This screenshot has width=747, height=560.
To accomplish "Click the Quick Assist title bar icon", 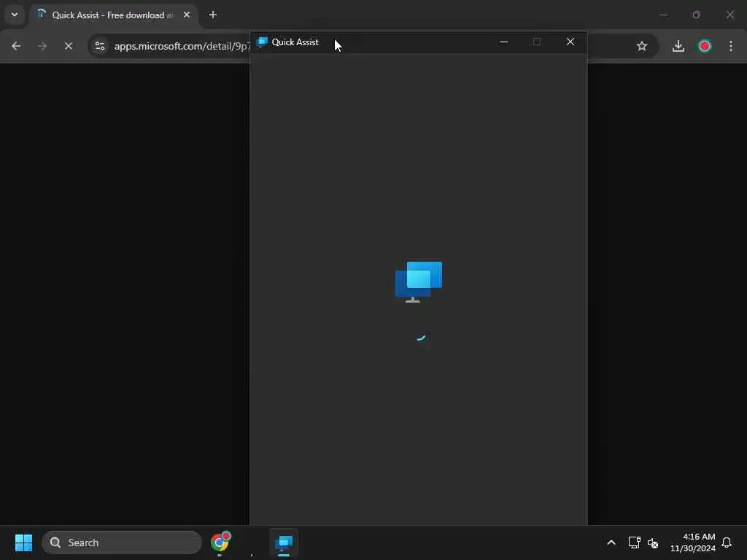I will click(262, 42).
